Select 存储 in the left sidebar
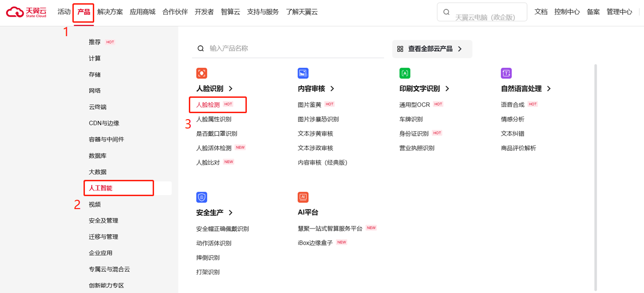 click(95, 75)
